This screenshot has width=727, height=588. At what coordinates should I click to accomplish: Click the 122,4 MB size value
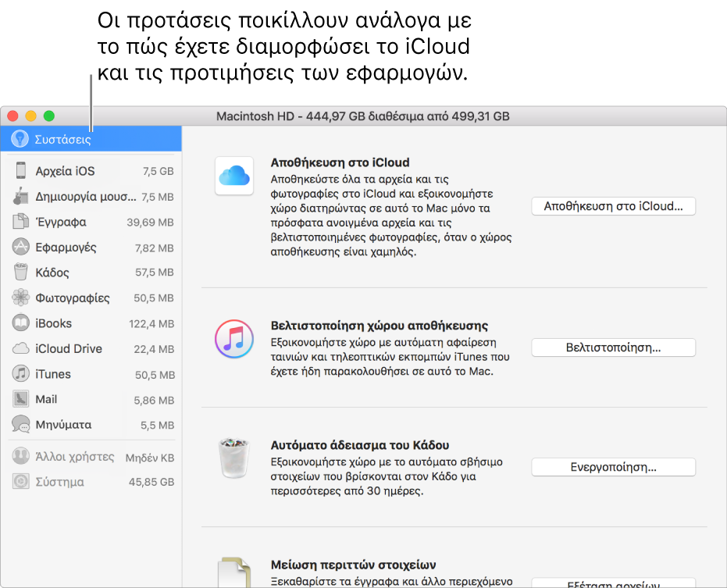(x=151, y=324)
